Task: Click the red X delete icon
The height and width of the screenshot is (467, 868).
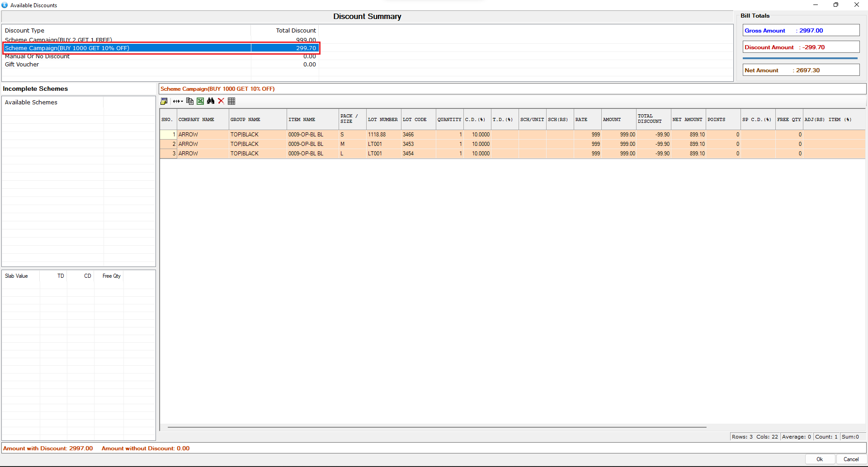Action: 221,101
